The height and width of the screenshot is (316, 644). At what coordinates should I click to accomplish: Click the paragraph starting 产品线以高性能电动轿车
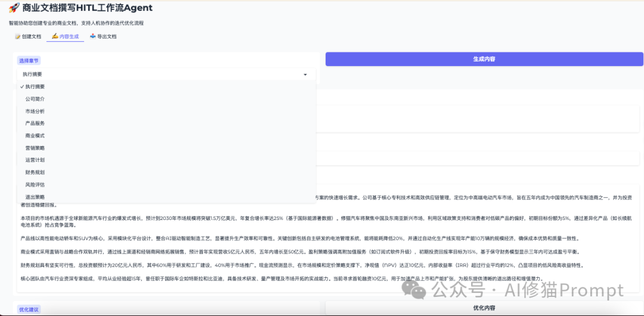click(300, 238)
